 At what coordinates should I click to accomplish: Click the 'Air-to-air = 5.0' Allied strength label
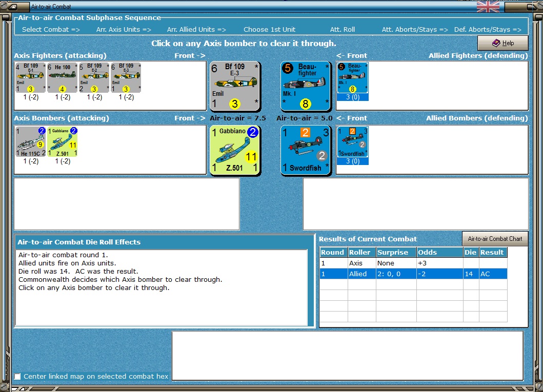[305, 118]
